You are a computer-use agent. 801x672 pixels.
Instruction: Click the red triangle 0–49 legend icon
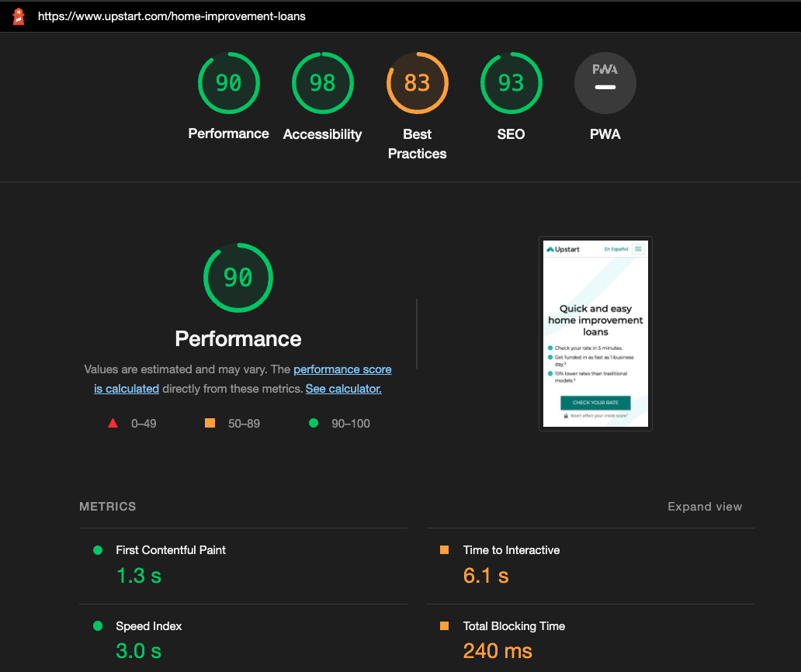[113, 424]
